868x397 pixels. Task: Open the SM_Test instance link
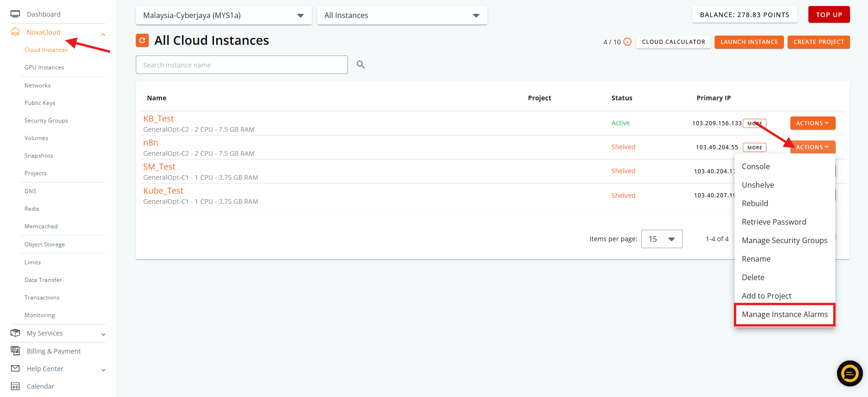[x=159, y=167]
